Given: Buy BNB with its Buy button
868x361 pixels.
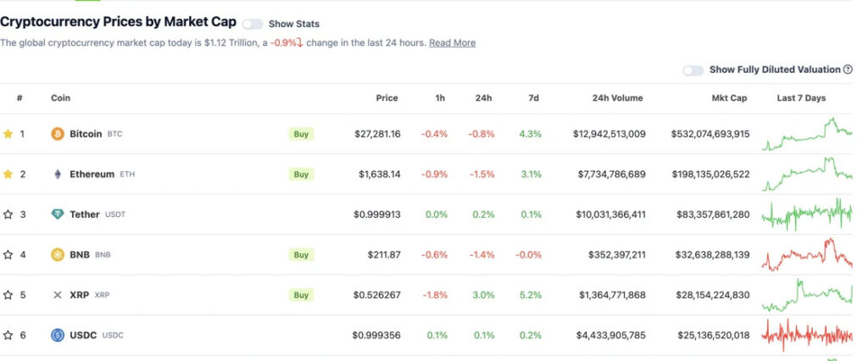Looking at the screenshot, I should [x=301, y=255].
